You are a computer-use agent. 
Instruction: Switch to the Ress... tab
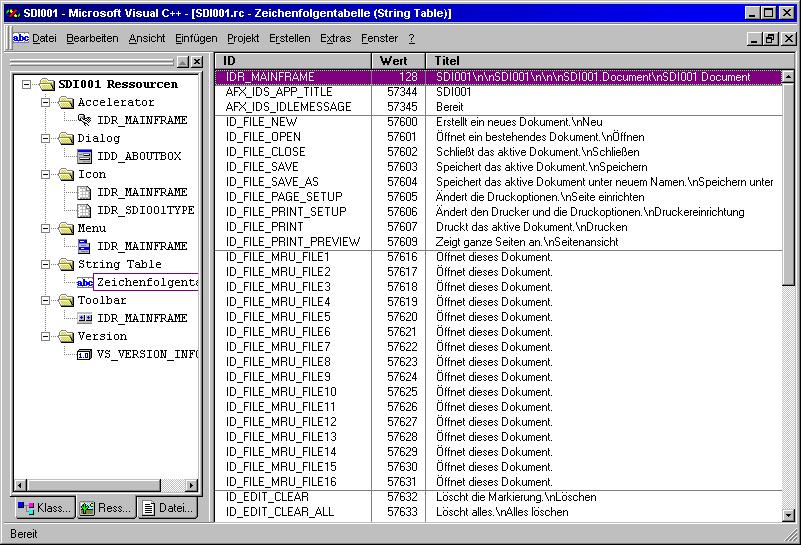pyautogui.click(x=106, y=508)
